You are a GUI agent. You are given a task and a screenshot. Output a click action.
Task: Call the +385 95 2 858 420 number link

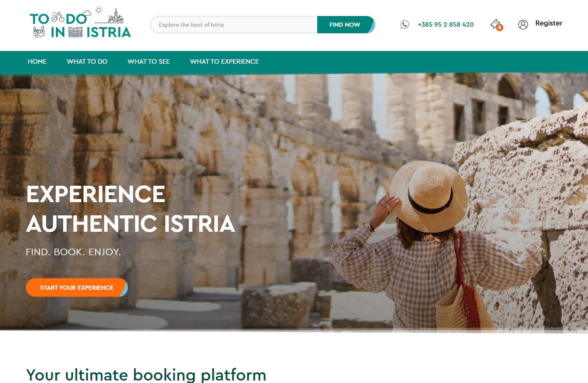pyautogui.click(x=445, y=25)
